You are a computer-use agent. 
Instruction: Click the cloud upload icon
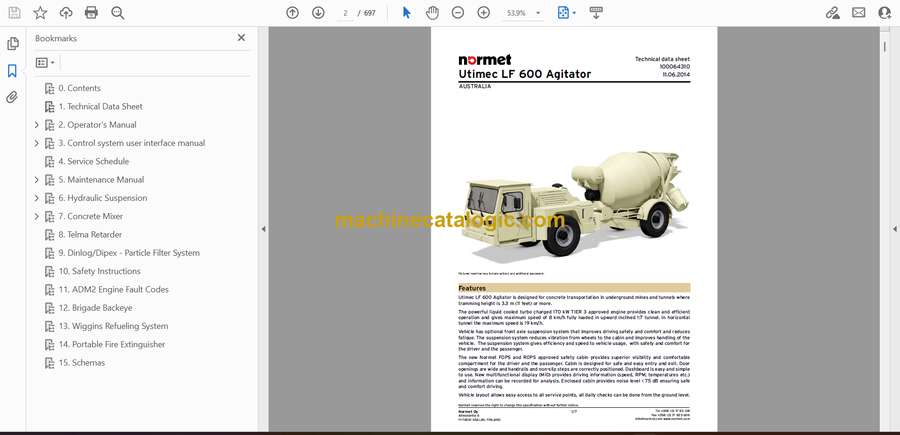coord(66,13)
